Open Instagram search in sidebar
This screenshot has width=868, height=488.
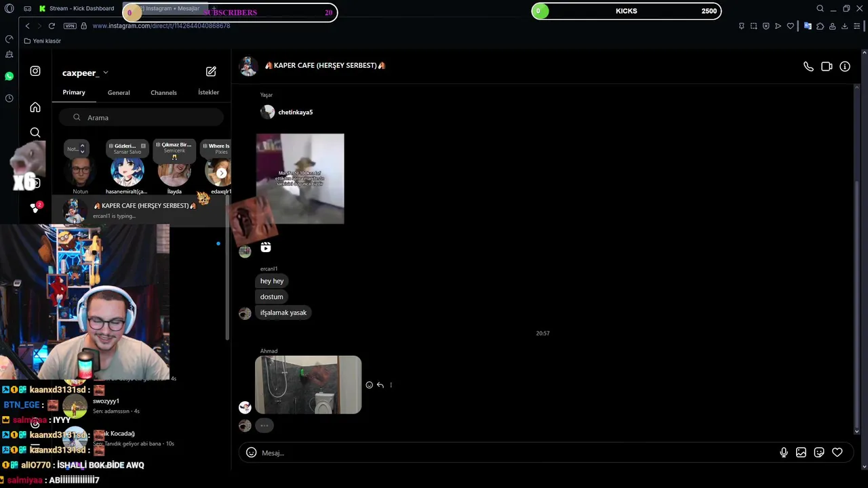click(x=35, y=132)
